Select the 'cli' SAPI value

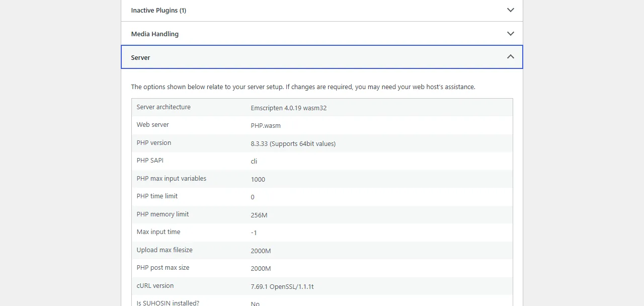point(254,162)
